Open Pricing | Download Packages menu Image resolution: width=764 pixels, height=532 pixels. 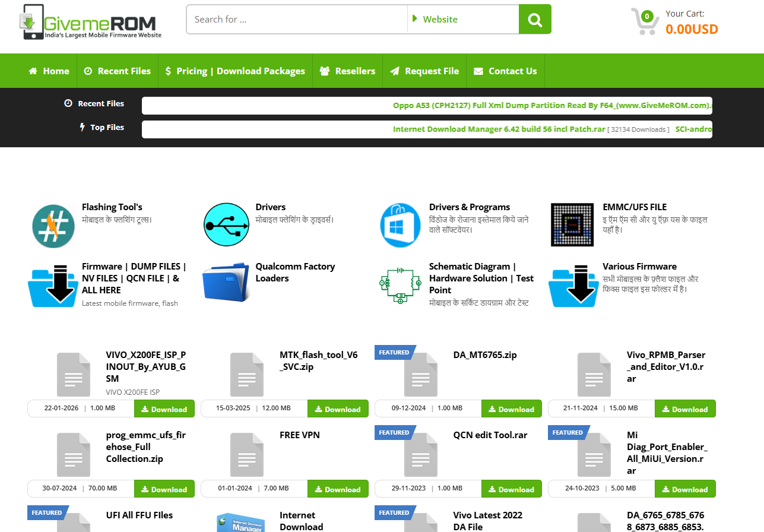pos(235,71)
